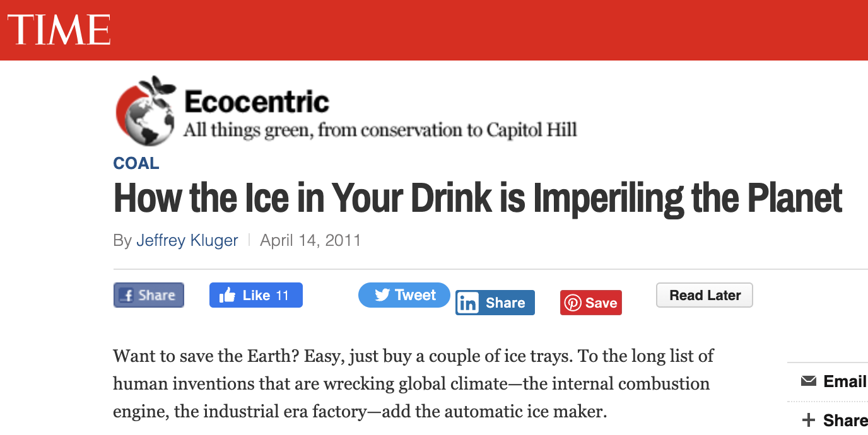Image resolution: width=868 pixels, height=435 pixels.
Task: Click the Email envelope icon
Action: 808,381
